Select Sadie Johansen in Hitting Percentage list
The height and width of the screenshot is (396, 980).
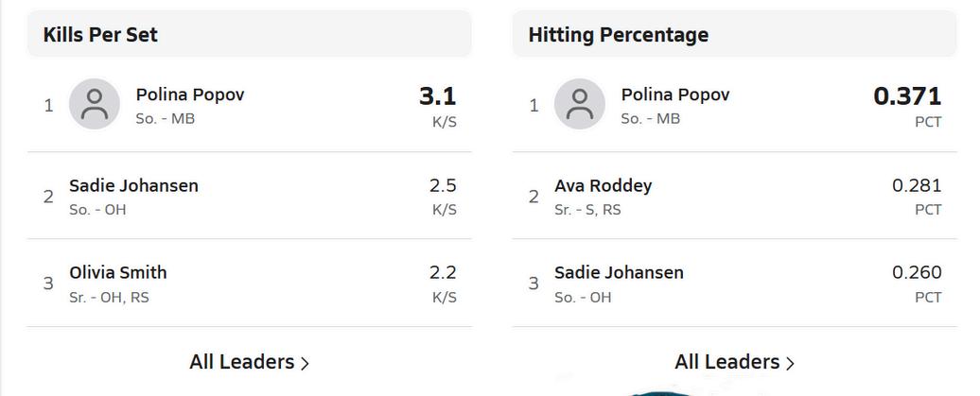619,272
